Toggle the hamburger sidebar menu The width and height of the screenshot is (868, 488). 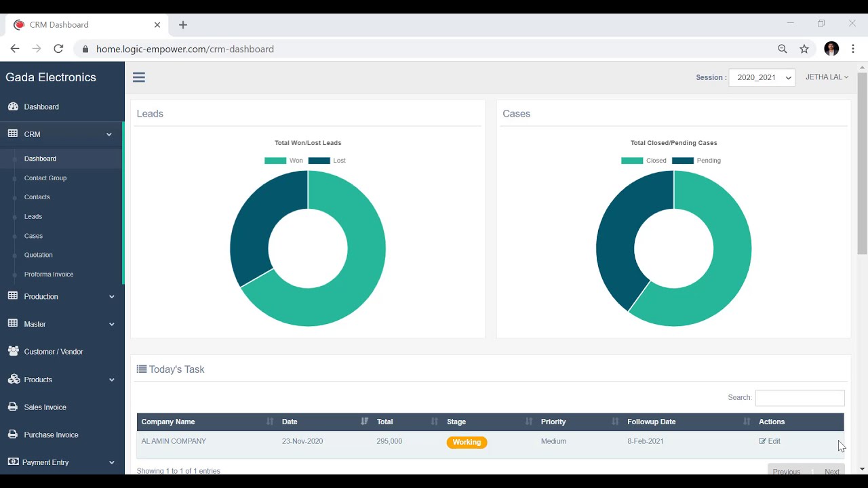coord(139,77)
